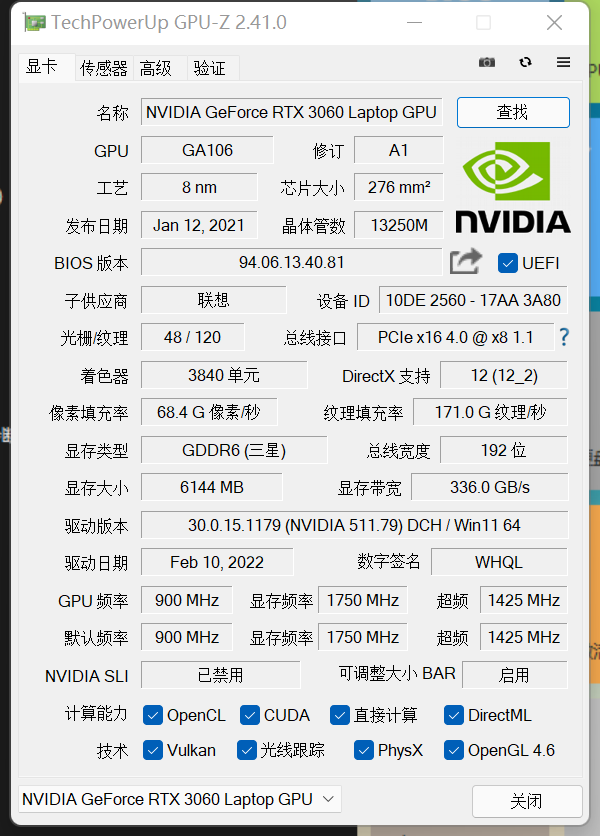Click the BIOS 版本 field 94.06.13.40.81
The width and height of the screenshot is (600, 836).
[292, 262]
